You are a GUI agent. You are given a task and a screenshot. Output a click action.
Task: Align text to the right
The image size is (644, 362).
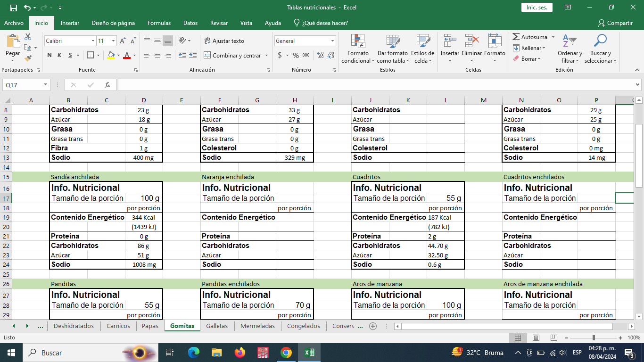point(167,55)
